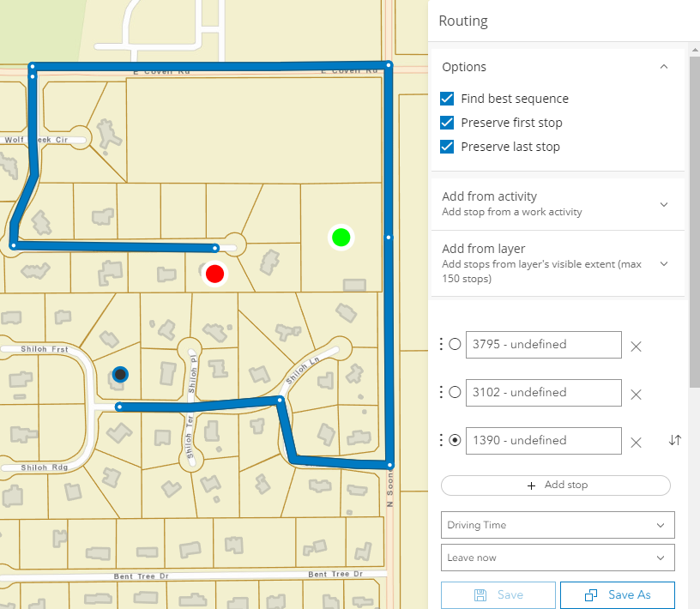Open the Driving Time dropdown

point(558,524)
